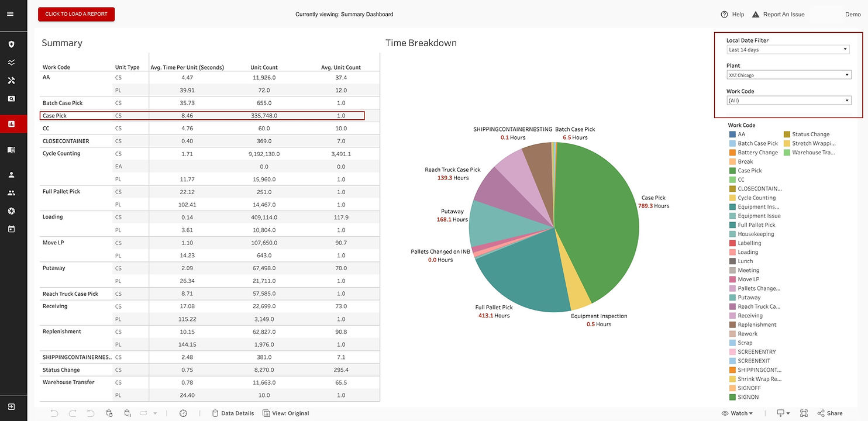This screenshot has width=868, height=421.
Task: Expand the Plant filter dropdown
Action: tap(847, 74)
